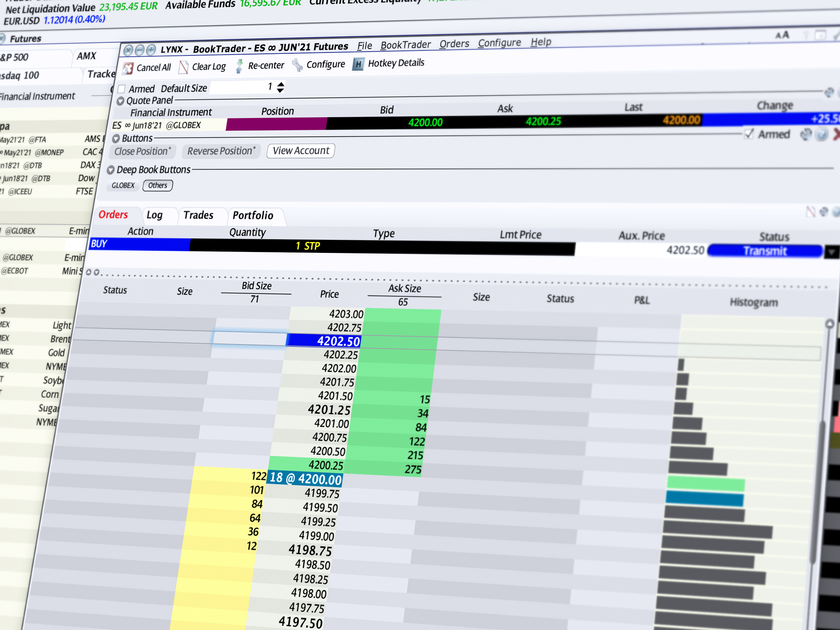840x630 pixels.
Task: Open the BookTrader menu
Action: (406, 45)
